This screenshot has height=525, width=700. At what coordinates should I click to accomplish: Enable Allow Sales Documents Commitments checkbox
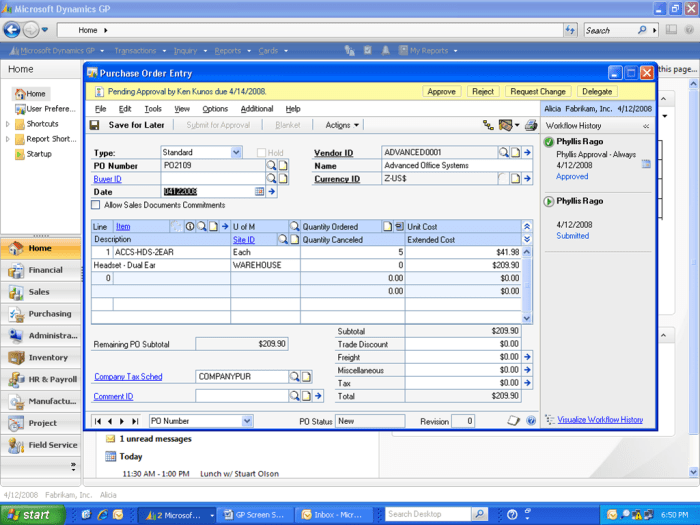click(x=96, y=205)
